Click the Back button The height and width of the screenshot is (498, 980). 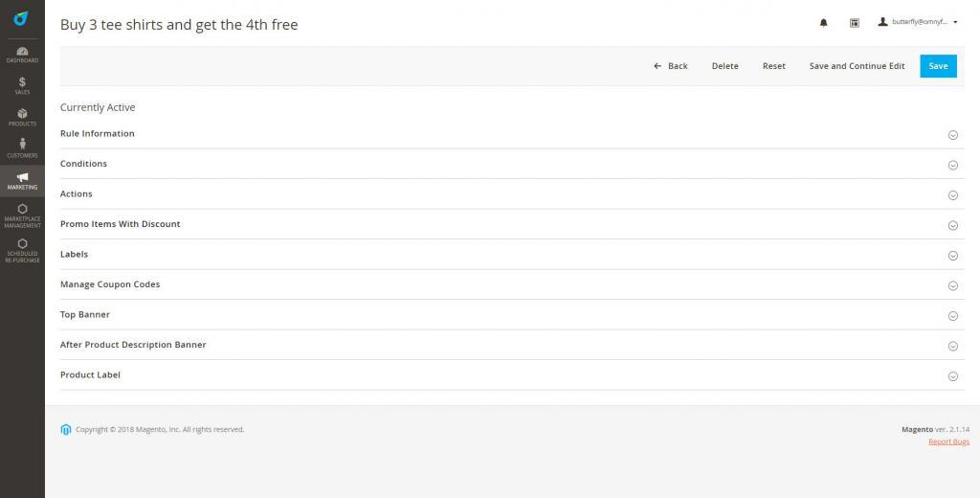[x=671, y=66]
